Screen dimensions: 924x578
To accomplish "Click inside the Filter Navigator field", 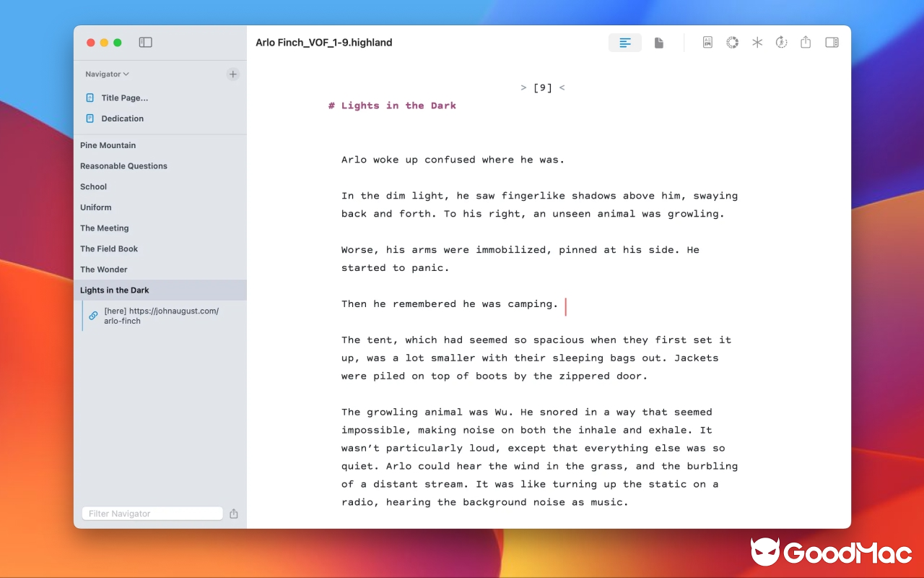I will coord(152,513).
